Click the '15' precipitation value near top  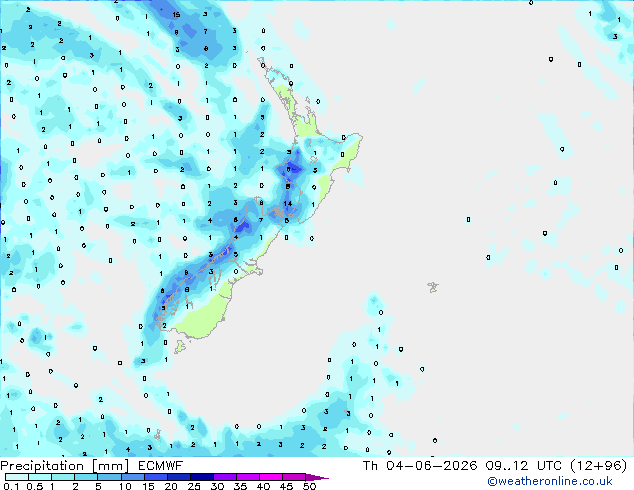click(x=176, y=15)
